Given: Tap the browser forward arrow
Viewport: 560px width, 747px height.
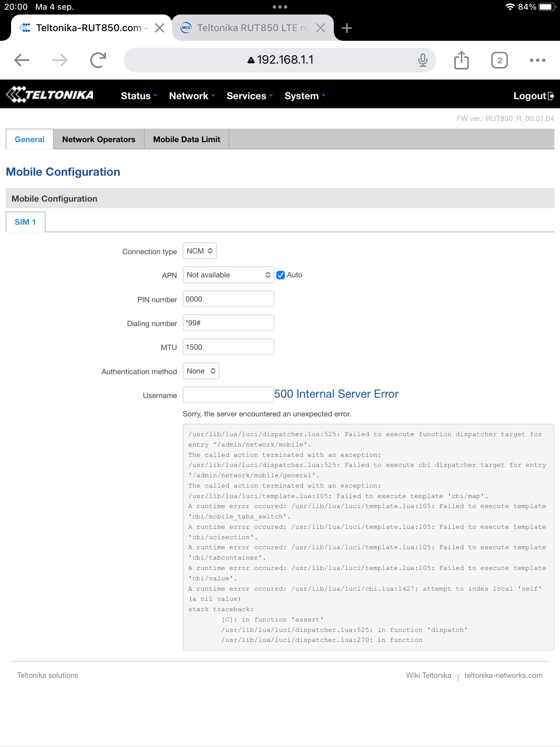Looking at the screenshot, I should click(60, 60).
